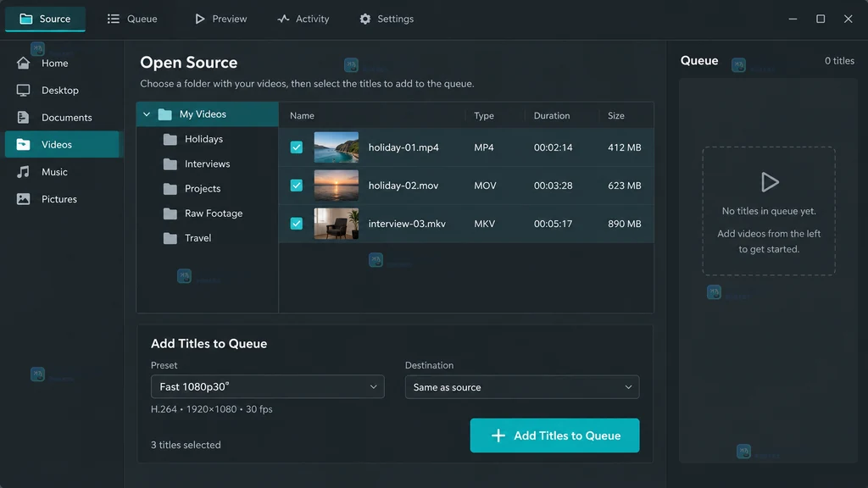Open the Preview tab
This screenshot has height=488, width=868.
[x=220, y=19]
